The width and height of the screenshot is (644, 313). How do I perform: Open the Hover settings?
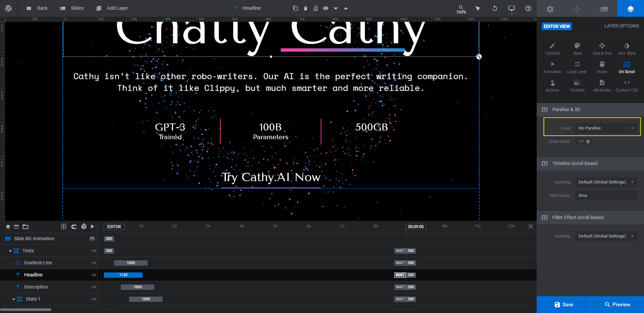point(602,67)
